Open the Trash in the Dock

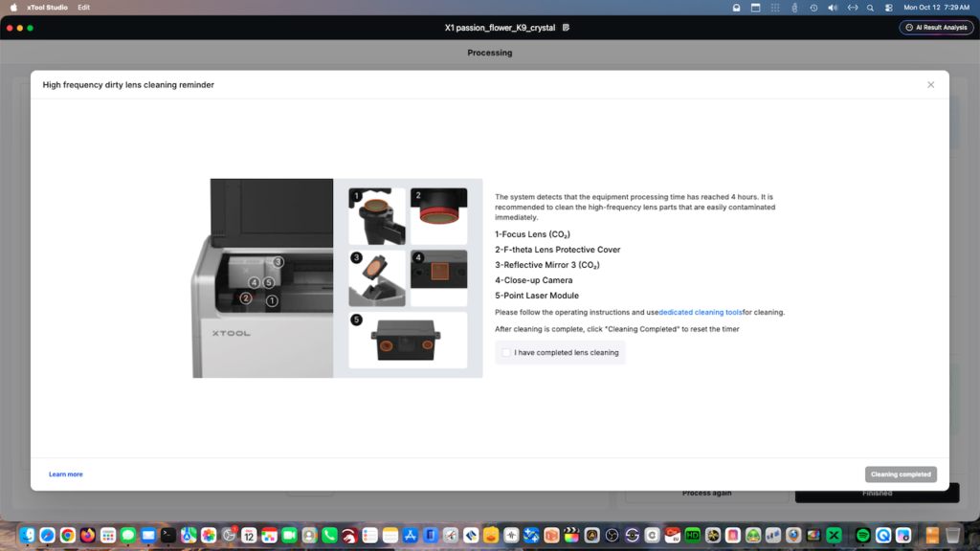952,536
